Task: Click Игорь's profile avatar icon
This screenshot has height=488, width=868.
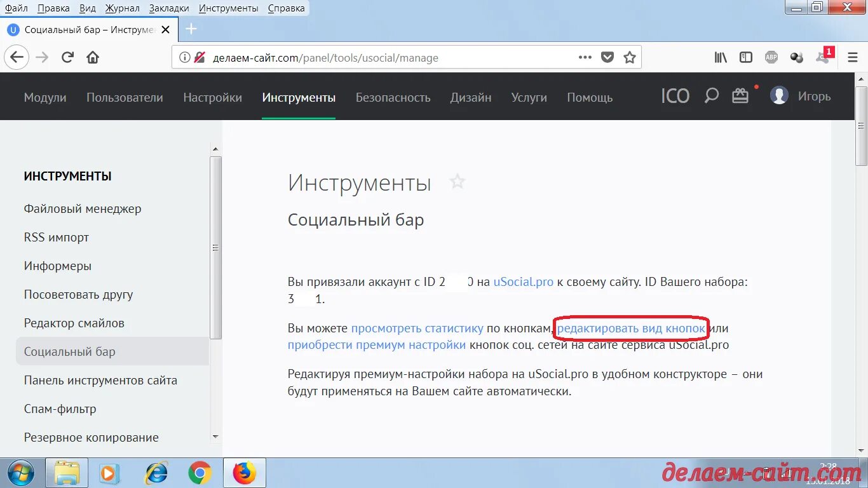Action: [779, 95]
